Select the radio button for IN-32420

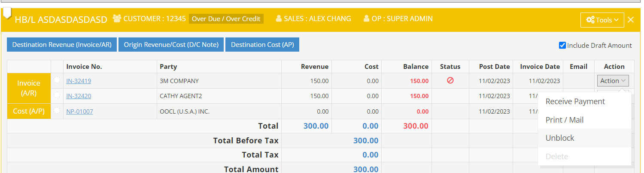pos(57,96)
